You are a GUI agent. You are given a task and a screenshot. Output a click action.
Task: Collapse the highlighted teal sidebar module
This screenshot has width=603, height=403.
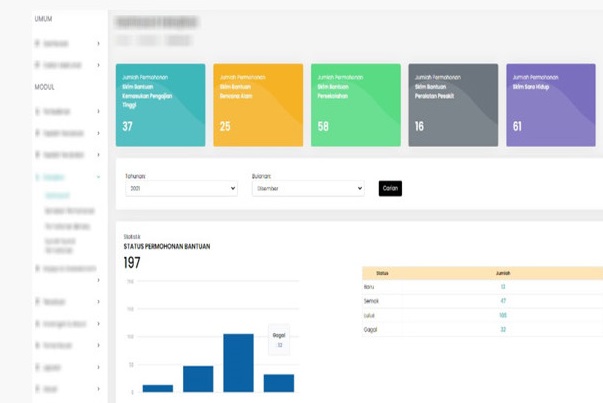click(x=98, y=176)
